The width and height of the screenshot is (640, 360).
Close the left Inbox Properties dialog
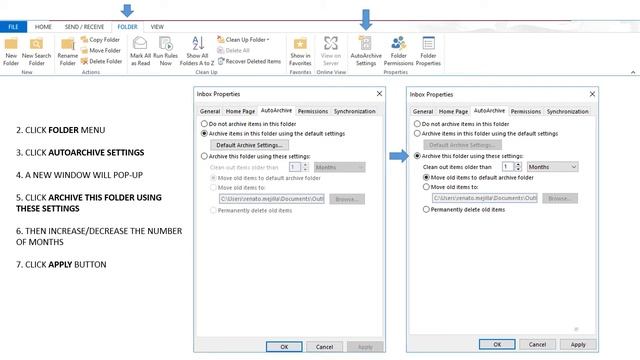click(x=379, y=93)
